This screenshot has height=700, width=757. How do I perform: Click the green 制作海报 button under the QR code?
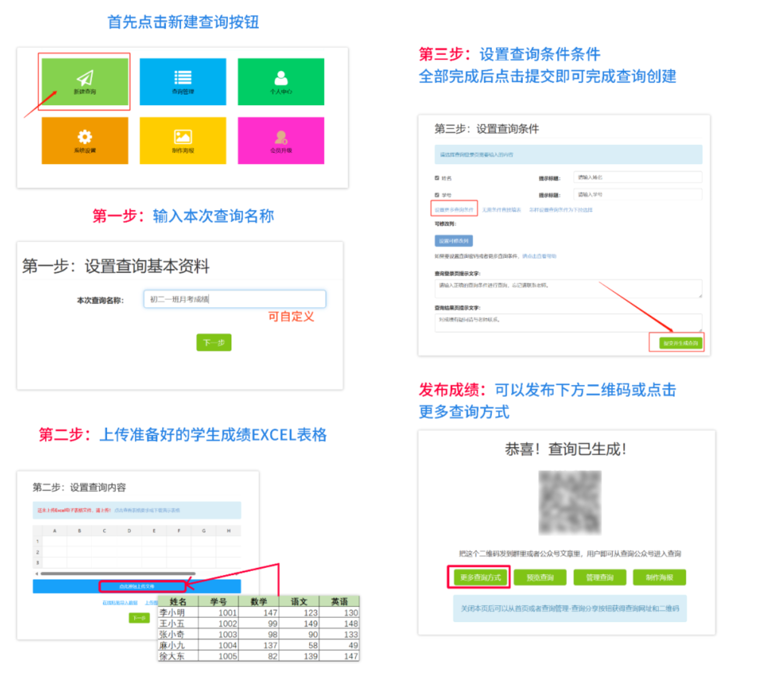pyautogui.click(x=659, y=577)
